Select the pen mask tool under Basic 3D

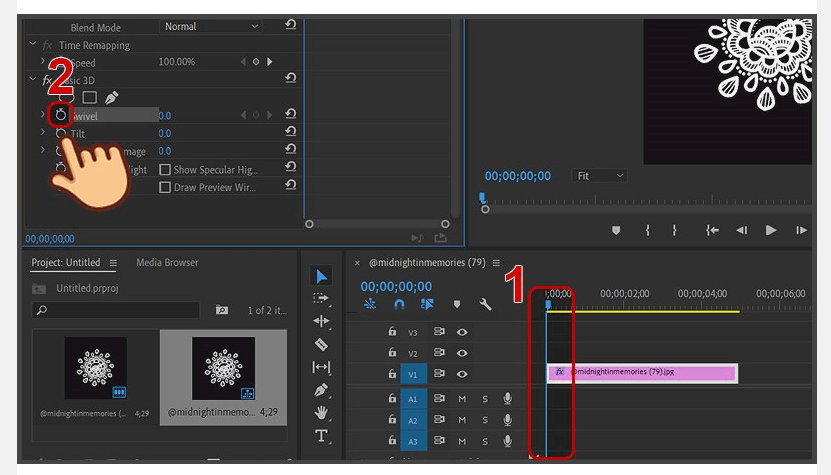pyautogui.click(x=111, y=98)
